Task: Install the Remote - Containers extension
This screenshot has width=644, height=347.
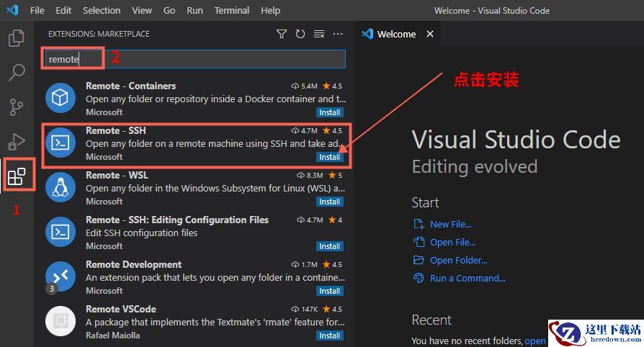Action: coord(330,112)
